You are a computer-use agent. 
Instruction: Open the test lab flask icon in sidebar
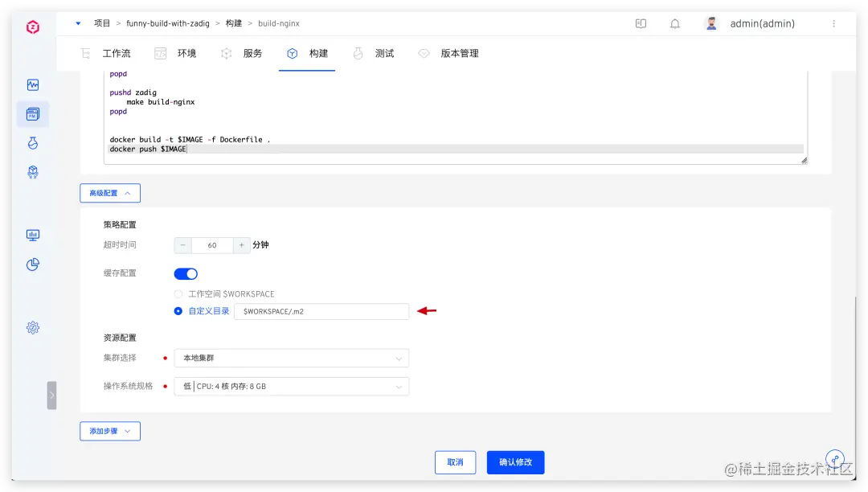tap(32, 142)
